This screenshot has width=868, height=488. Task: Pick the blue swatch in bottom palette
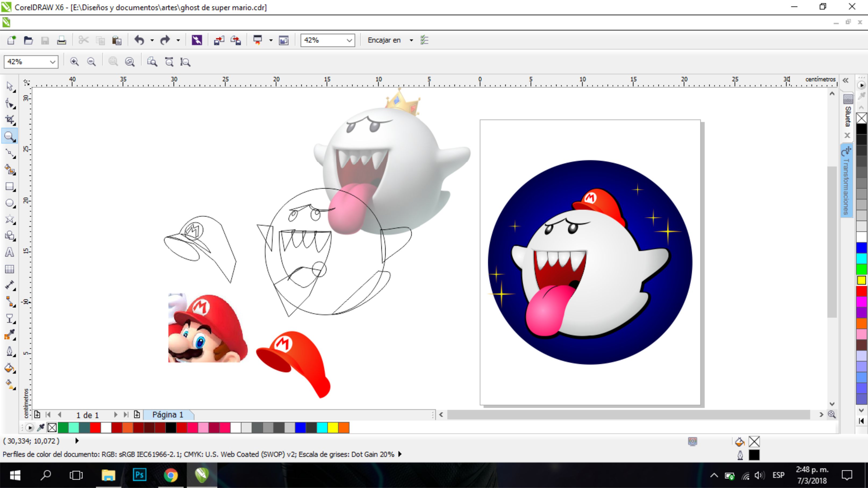click(300, 427)
